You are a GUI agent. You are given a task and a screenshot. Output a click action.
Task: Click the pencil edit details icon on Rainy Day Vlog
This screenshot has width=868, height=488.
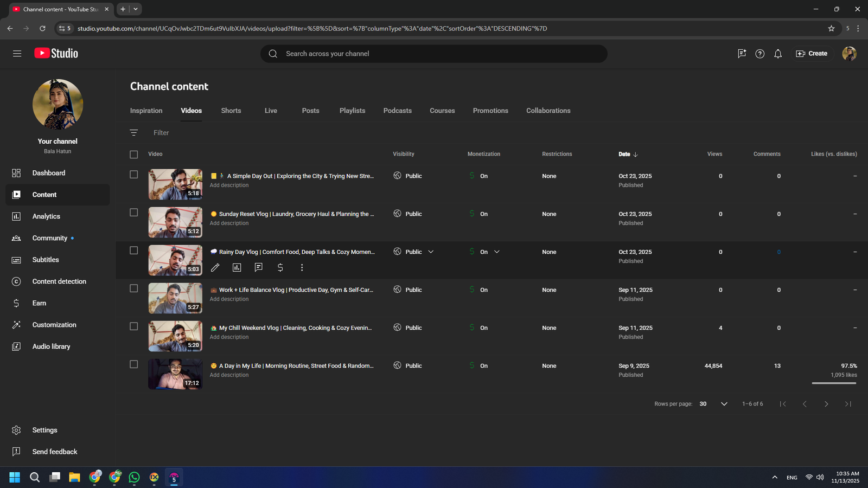click(x=215, y=267)
